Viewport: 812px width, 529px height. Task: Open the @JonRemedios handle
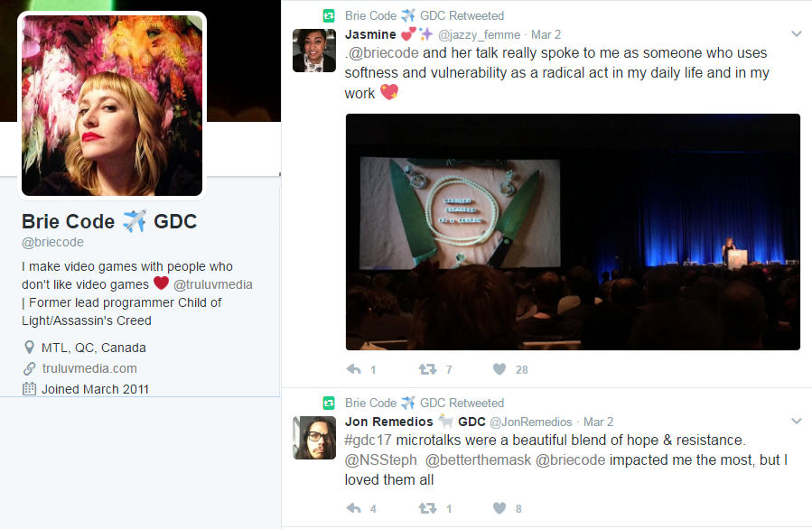pyautogui.click(x=531, y=422)
